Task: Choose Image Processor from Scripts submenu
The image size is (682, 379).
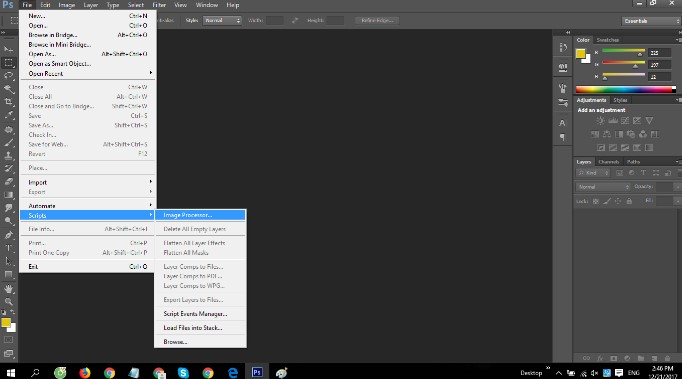Action: coord(201,215)
